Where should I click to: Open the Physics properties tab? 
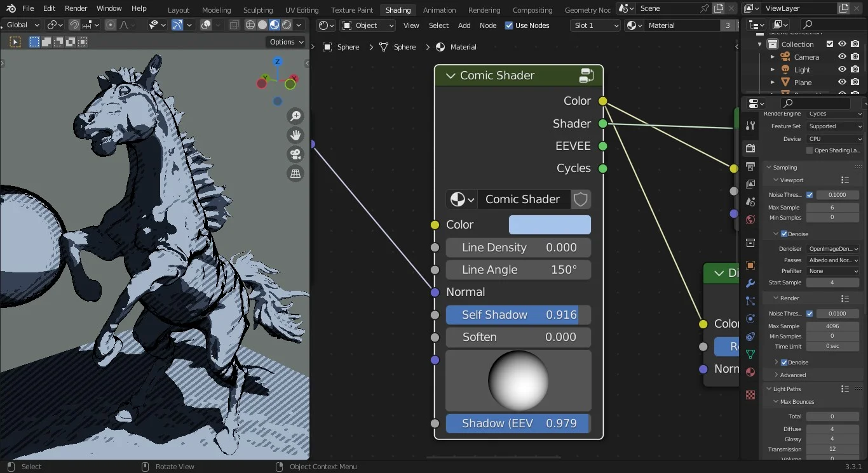[x=750, y=319]
